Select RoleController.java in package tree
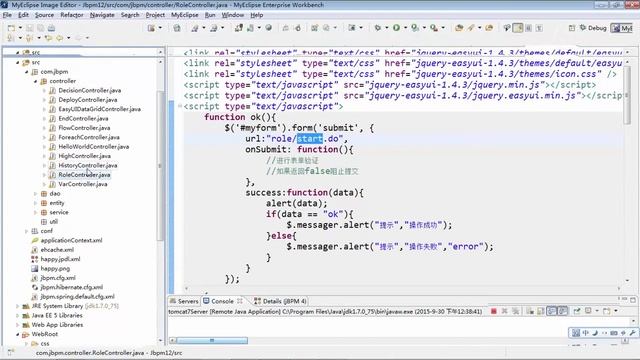The height and width of the screenshot is (360, 640). 84,175
